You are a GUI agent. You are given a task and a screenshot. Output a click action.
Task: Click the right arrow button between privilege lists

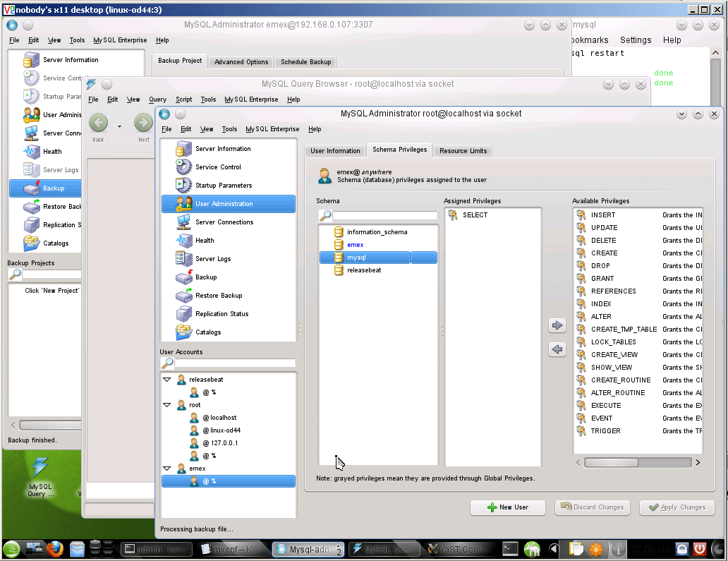(557, 325)
